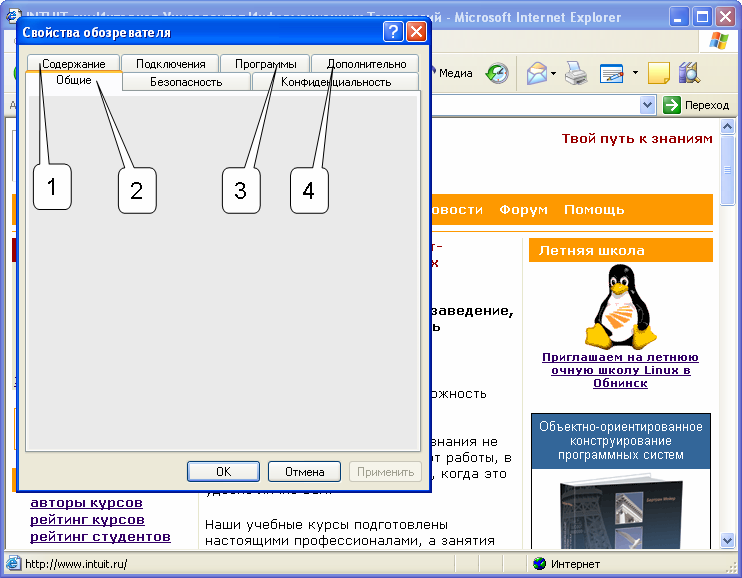The width and height of the screenshot is (742, 578).
Task: Click the page scrollbar down arrow
Action: (727, 540)
